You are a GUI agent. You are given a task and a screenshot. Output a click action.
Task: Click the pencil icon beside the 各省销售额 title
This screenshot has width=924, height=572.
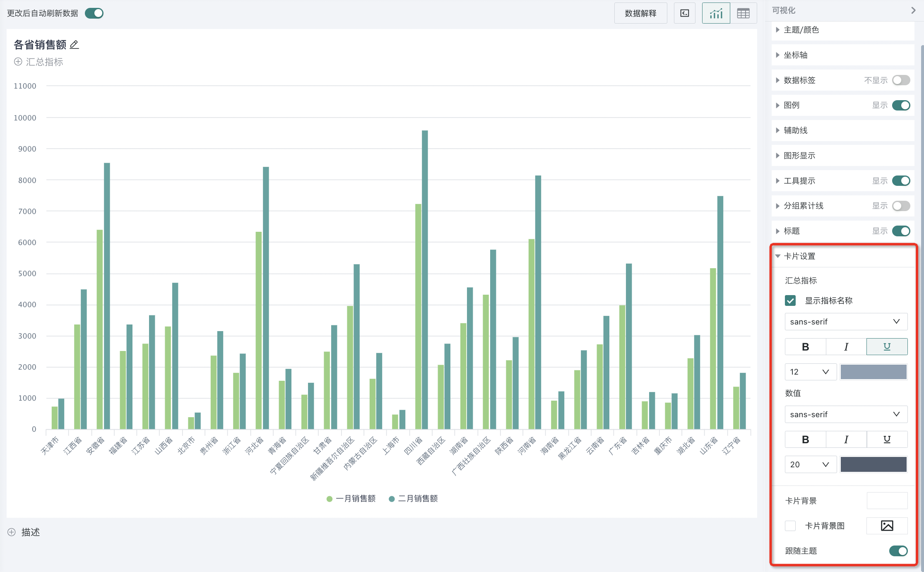pyautogui.click(x=75, y=44)
